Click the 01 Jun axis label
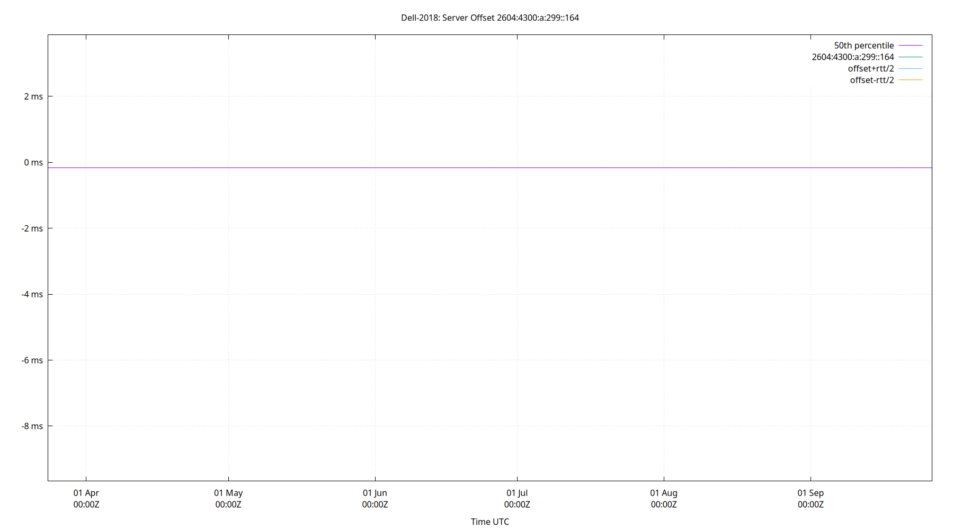 [x=375, y=492]
